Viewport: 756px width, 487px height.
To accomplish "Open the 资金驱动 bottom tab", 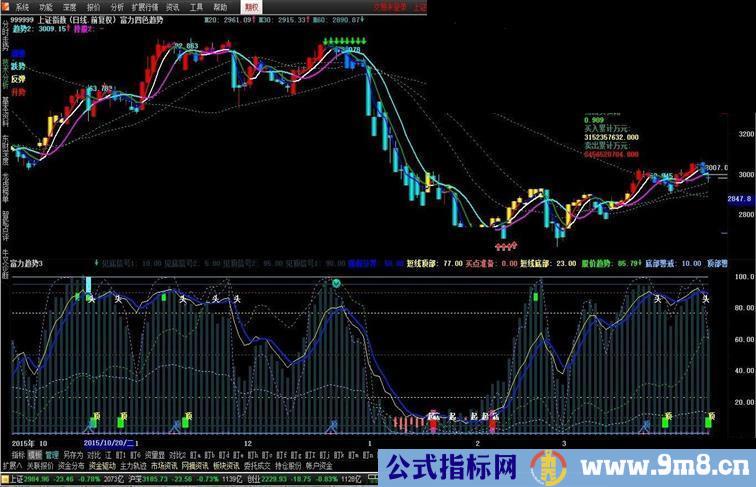I will click(x=103, y=465).
